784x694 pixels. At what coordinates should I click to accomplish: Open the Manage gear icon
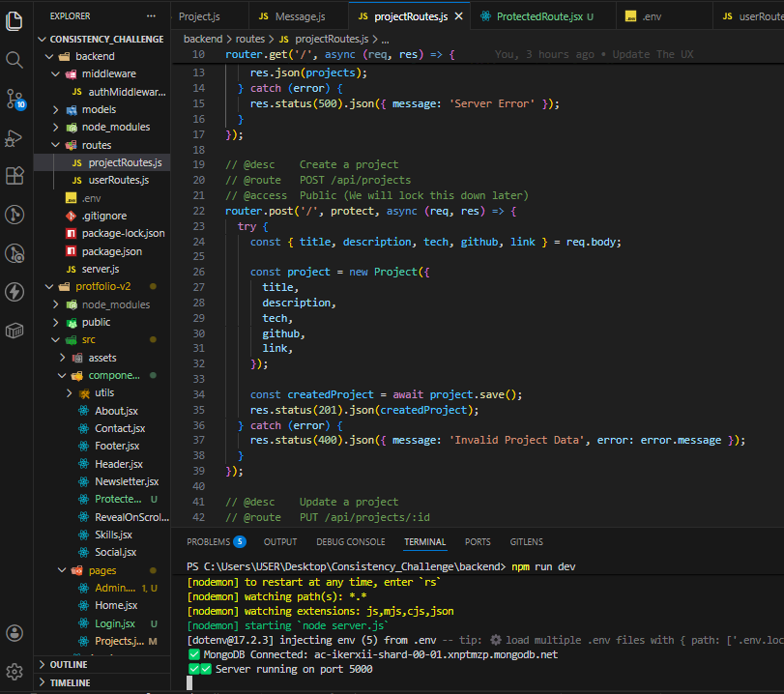(x=15, y=672)
